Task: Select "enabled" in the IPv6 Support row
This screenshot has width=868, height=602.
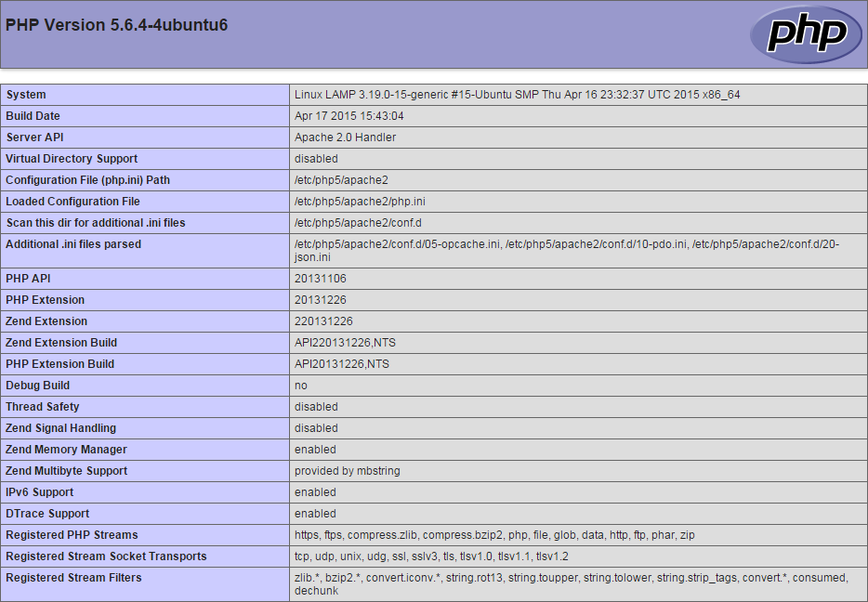Action: pos(315,492)
